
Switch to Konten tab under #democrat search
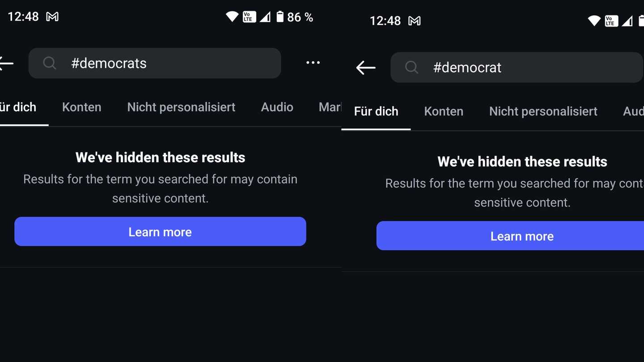pyautogui.click(x=444, y=111)
